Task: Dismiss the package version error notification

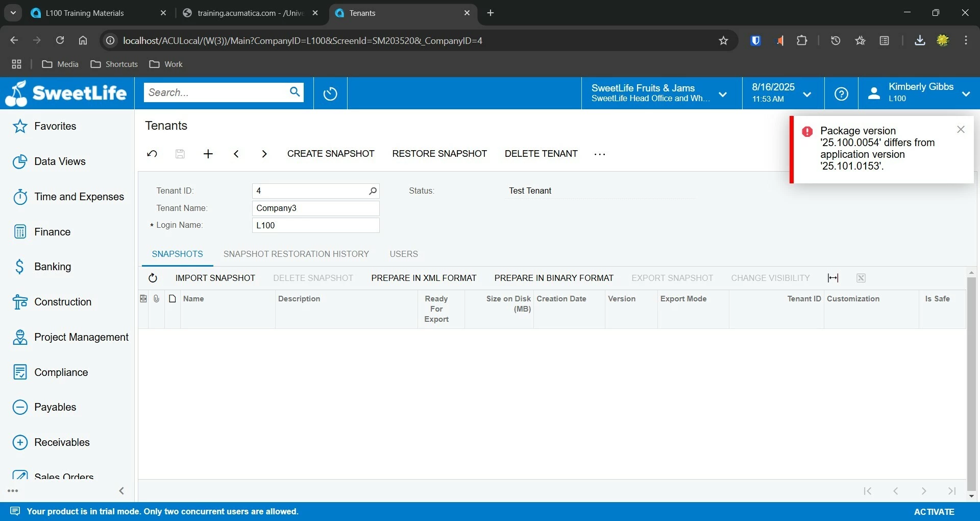Action: (961, 130)
